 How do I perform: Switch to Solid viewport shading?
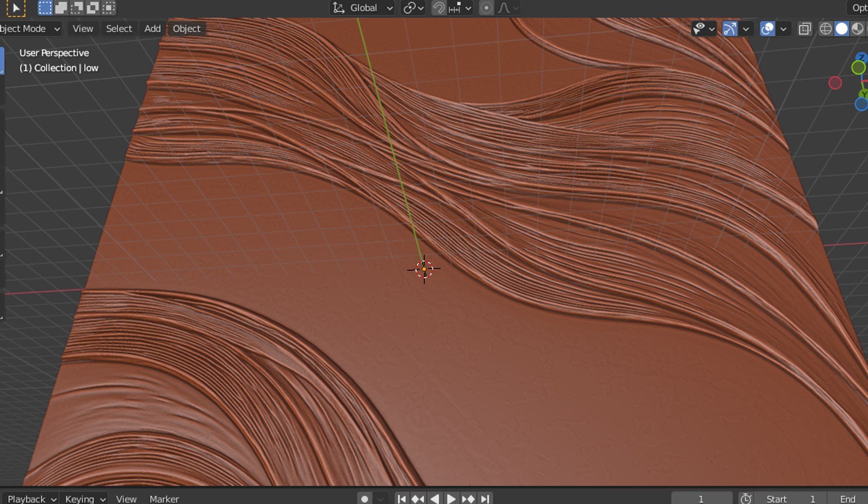(841, 29)
